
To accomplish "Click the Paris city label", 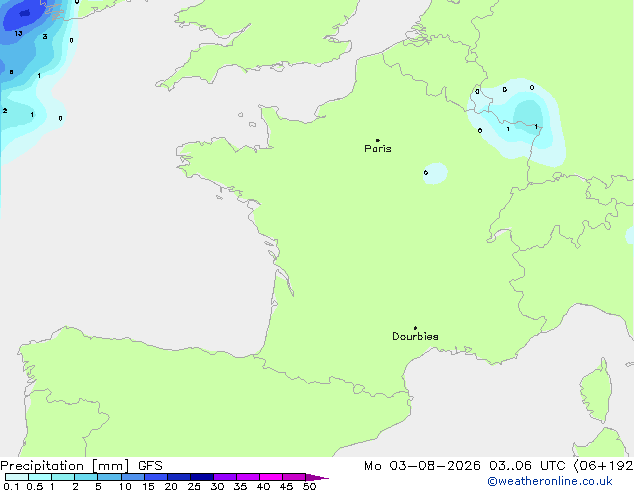I will [x=378, y=149].
